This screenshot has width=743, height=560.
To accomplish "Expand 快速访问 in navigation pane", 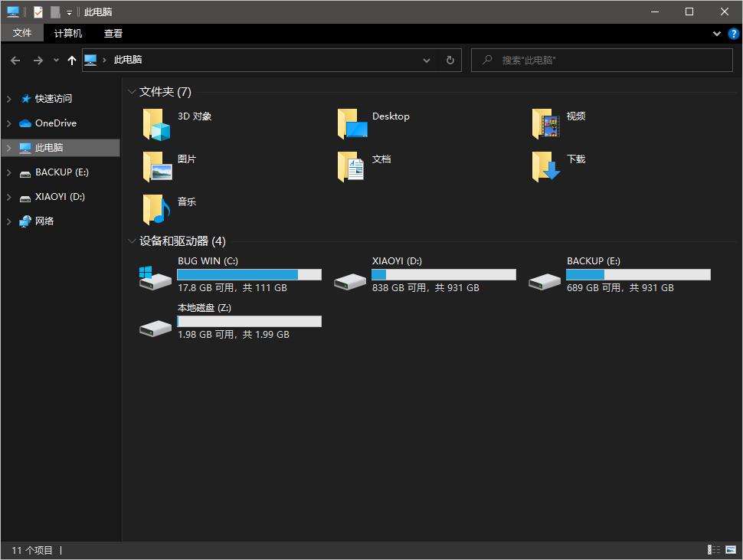I will point(9,99).
